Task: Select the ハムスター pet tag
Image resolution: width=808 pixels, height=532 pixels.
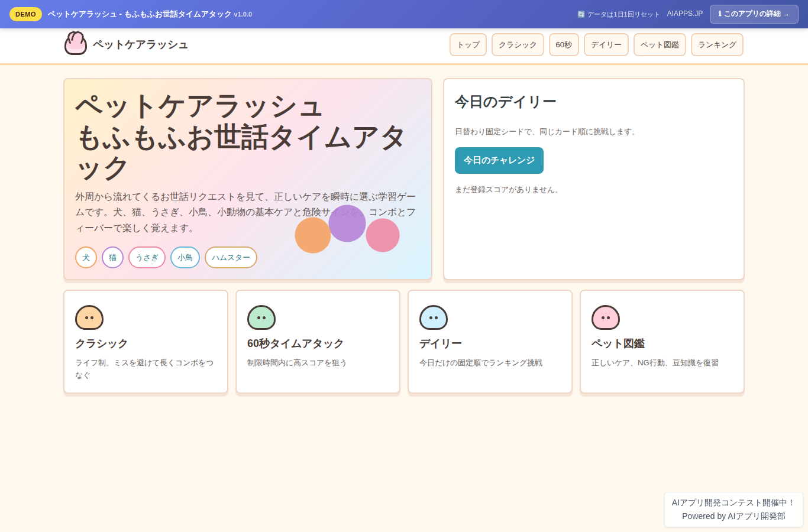Action: click(x=231, y=257)
